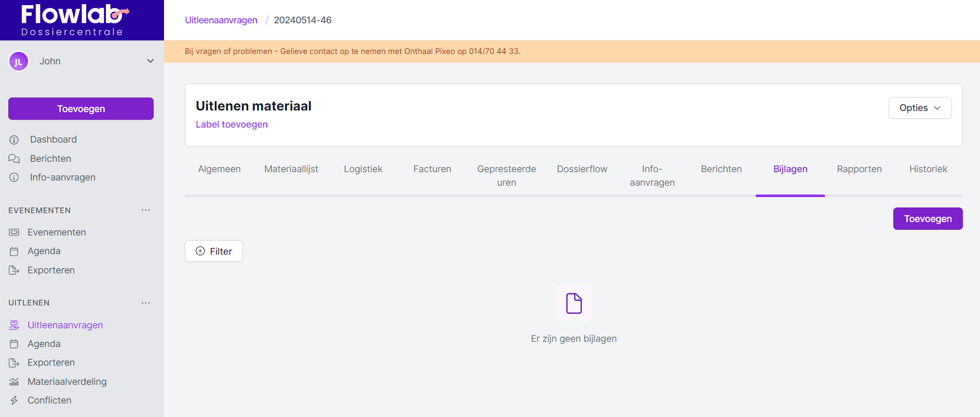The image size is (980, 417).
Task: Expand the John user menu chevron
Action: (x=150, y=61)
